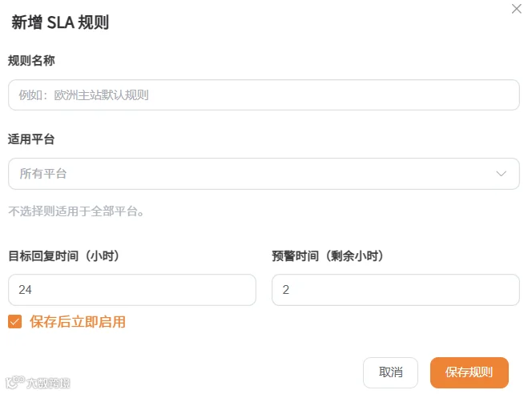Click the 适用平台 label
The height and width of the screenshot is (394, 532).
coord(31,139)
